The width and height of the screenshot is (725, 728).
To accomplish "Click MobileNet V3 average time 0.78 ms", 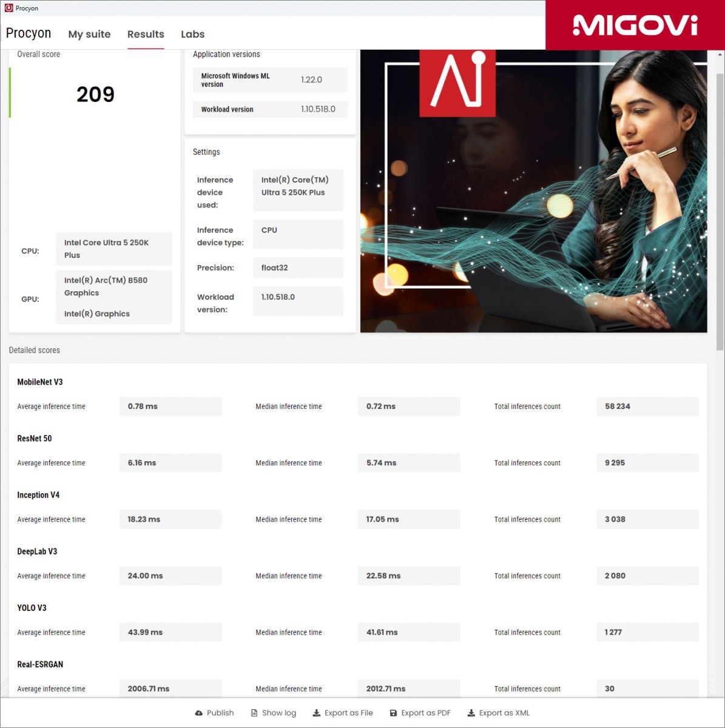I will tap(170, 406).
